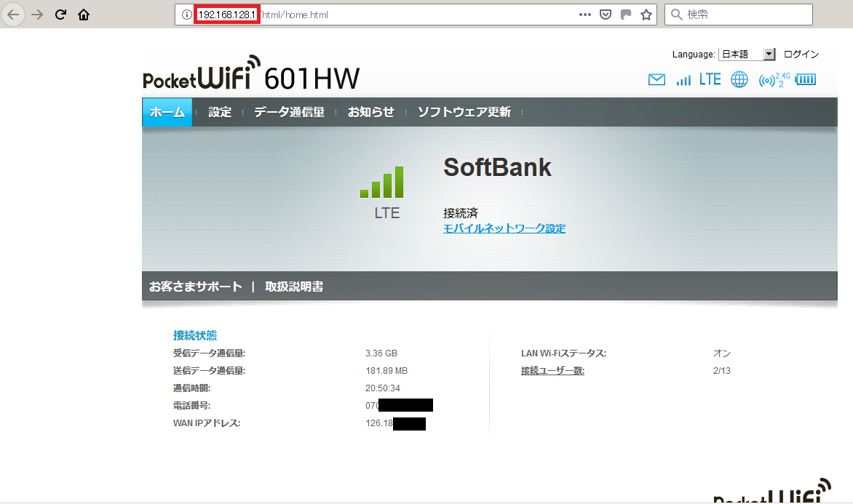
Task: Click the 2.4G Wi-Fi status icon
Action: pyautogui.click(x=774, y=81)
